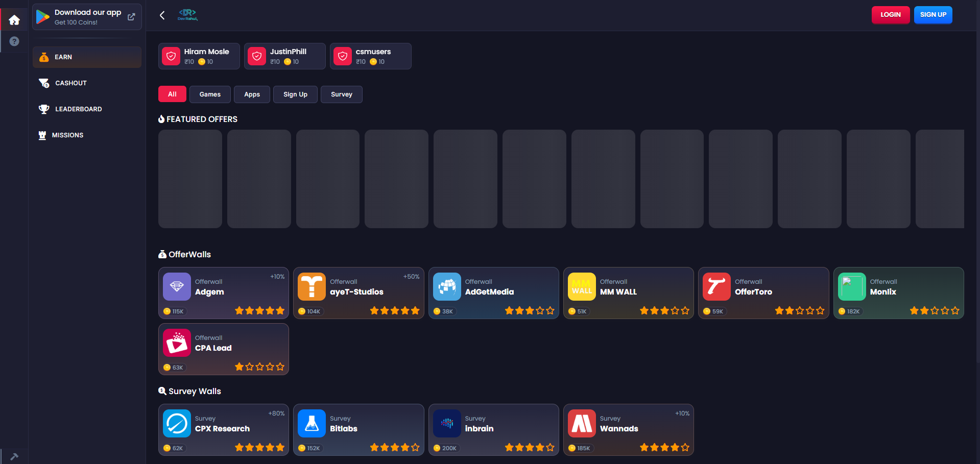Click the Adgem offerwall icon
Viewport: 980px width, 464px height.
[x=177, y=287]
